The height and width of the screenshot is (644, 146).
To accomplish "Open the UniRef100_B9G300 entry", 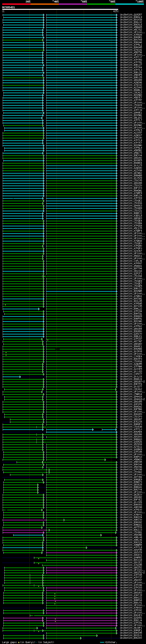I will [131, 638].
